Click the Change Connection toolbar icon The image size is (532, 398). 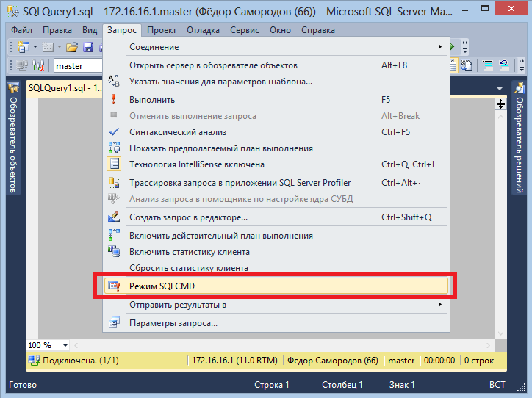[39, 65]
